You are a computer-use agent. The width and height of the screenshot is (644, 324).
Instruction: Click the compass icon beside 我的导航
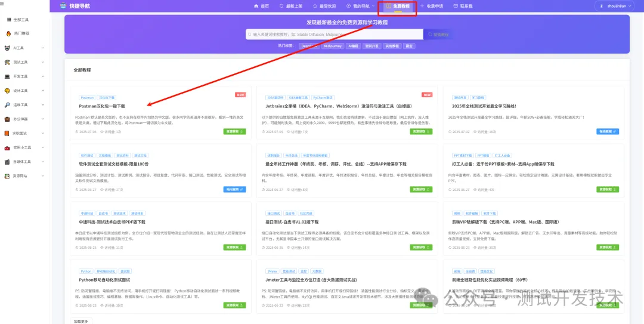pos(349,6)
